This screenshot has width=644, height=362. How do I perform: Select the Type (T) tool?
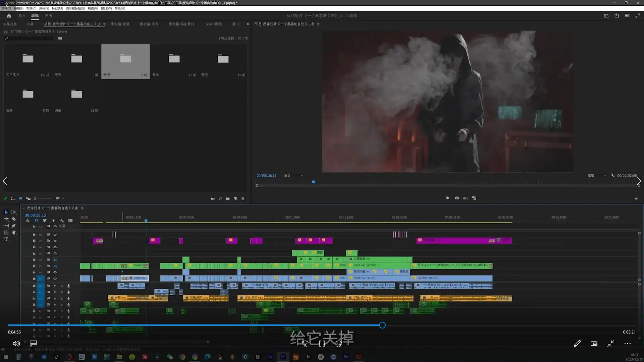[x=6, y=239]
